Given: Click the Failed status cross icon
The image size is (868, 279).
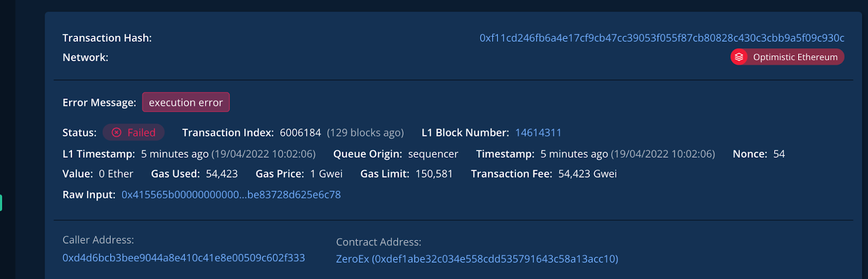Looking at the screenshot, I should coord(117,133).
